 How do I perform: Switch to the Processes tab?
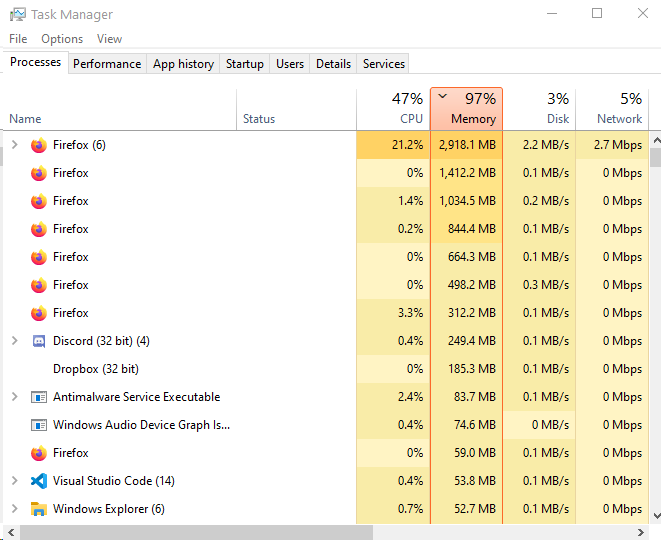click(35, 62)
